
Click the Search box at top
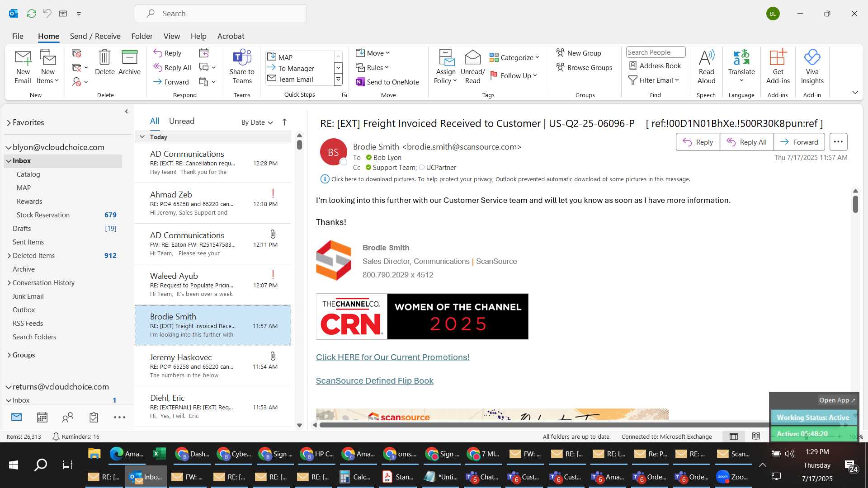coord(221,14)
